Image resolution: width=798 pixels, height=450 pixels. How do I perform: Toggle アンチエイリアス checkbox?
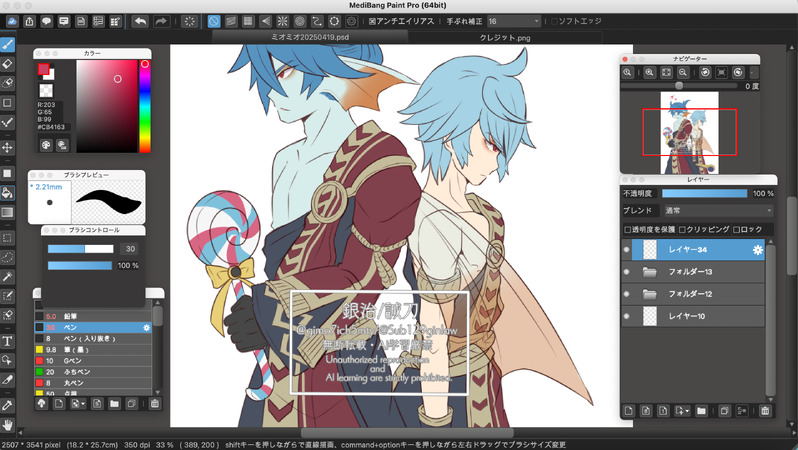click(372, 21)
